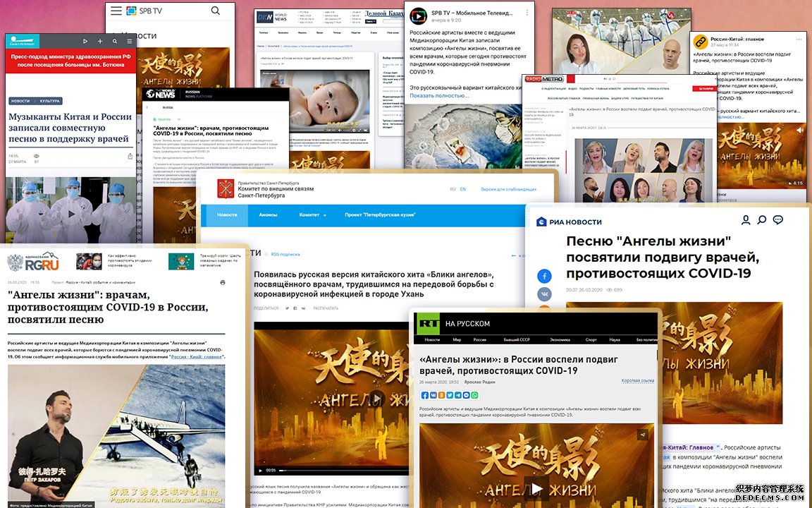This screenshot has width=812, height=508.
Task: Click the SPB TV search magnifier icon
Action: point(215,11)
